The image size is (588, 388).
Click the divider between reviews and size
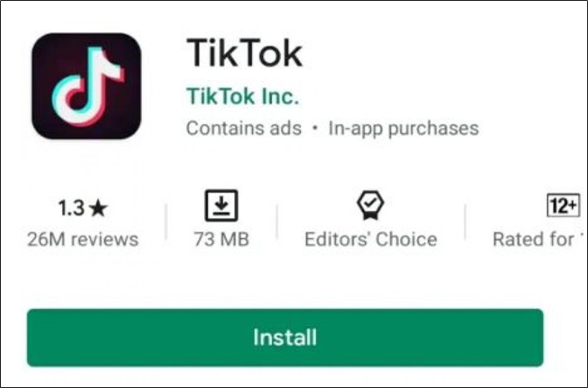click(165, 222)
